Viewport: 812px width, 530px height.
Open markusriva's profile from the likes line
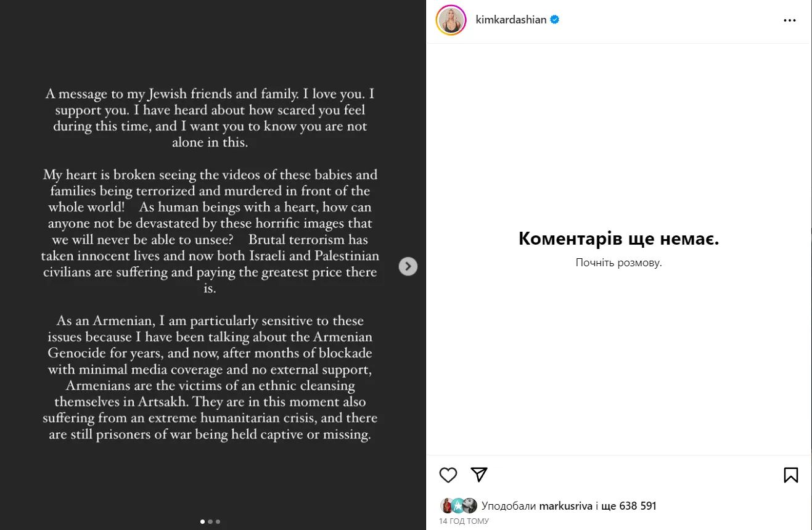point(565,506)
